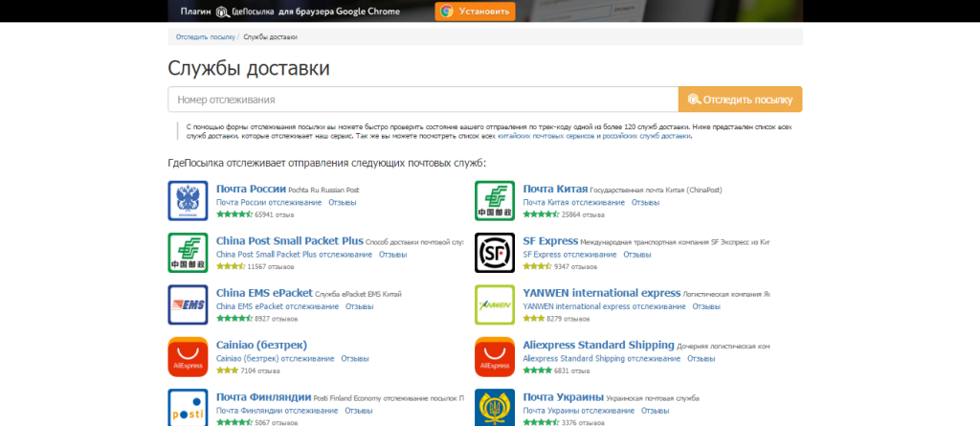Image resolution: width=980 pixels, height=426 pixels.
Task: Open the российских служб доставки link
Action: click(x=647, y=136)
